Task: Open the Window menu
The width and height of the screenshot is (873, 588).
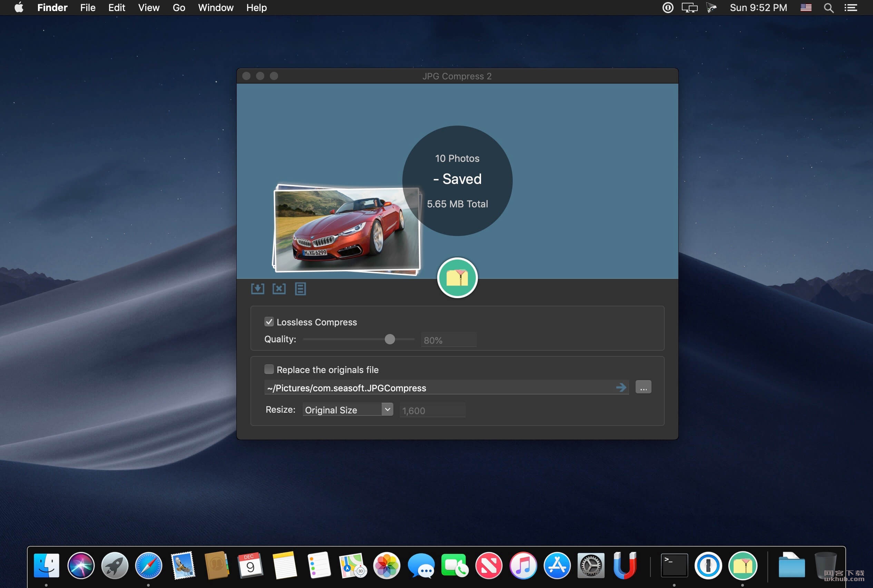Action: click(x=216, y=8)
